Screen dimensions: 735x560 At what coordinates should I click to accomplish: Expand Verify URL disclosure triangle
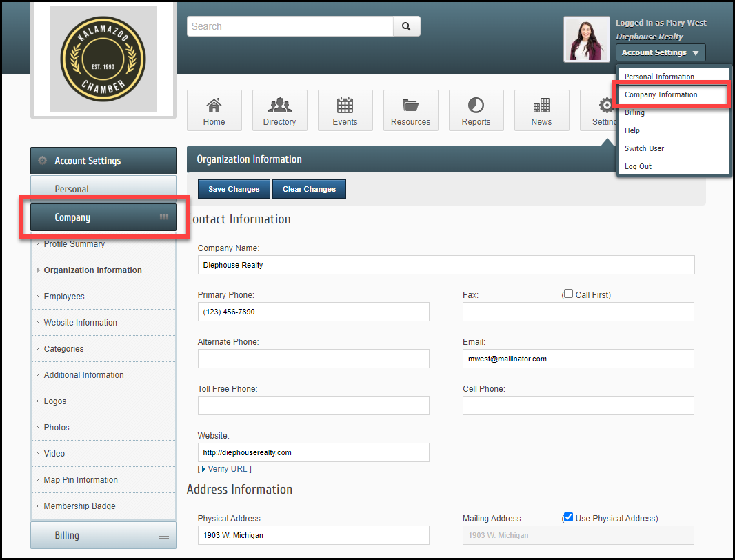pyautogui.click(x=203, y=469)
